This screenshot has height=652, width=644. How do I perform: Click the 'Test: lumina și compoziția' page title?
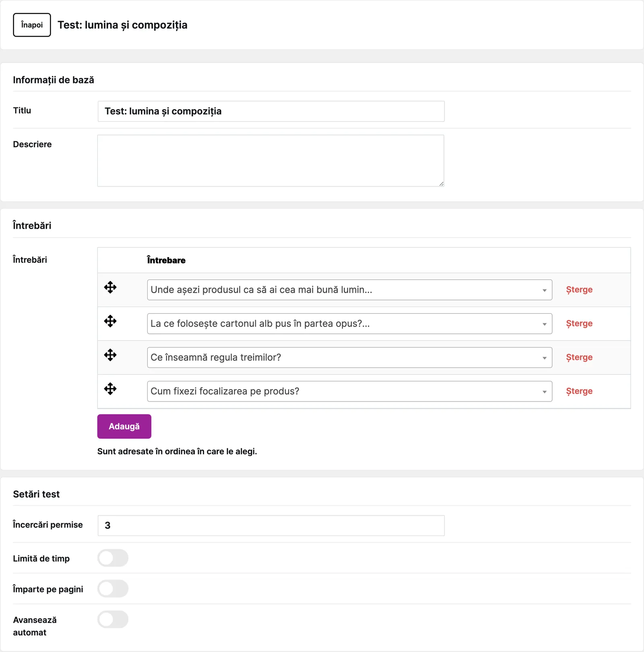122,25
